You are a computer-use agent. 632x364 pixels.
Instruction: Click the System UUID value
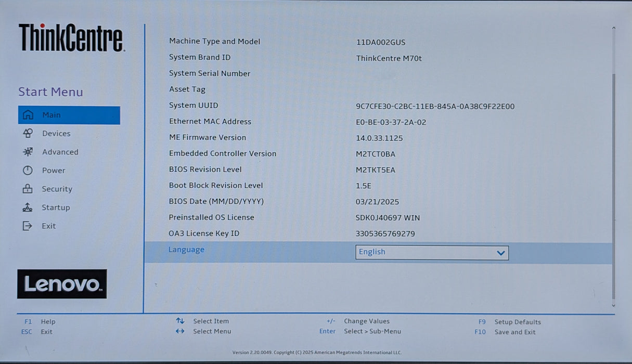(x=435, y=107)
